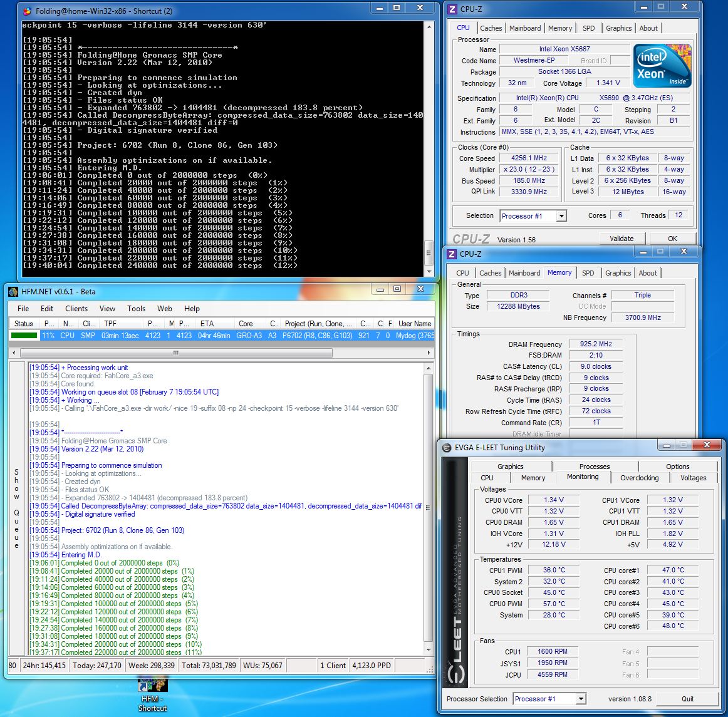The height and width of the screenshot is (717, 728).
Task: Click the Quit button in E-LEET
Action: tap(688, 699)
